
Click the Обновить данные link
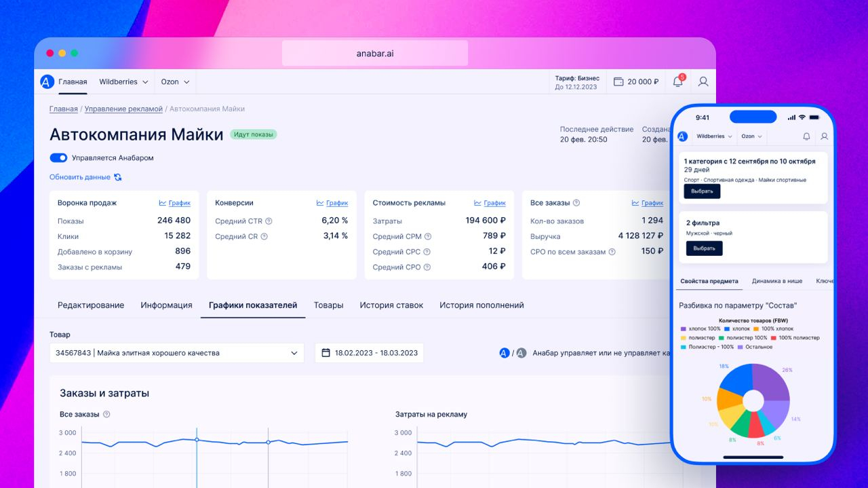click(80, 177)
